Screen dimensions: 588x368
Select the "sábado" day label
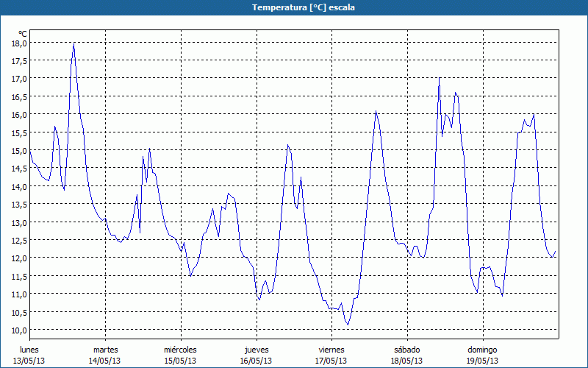pos(406,350)
